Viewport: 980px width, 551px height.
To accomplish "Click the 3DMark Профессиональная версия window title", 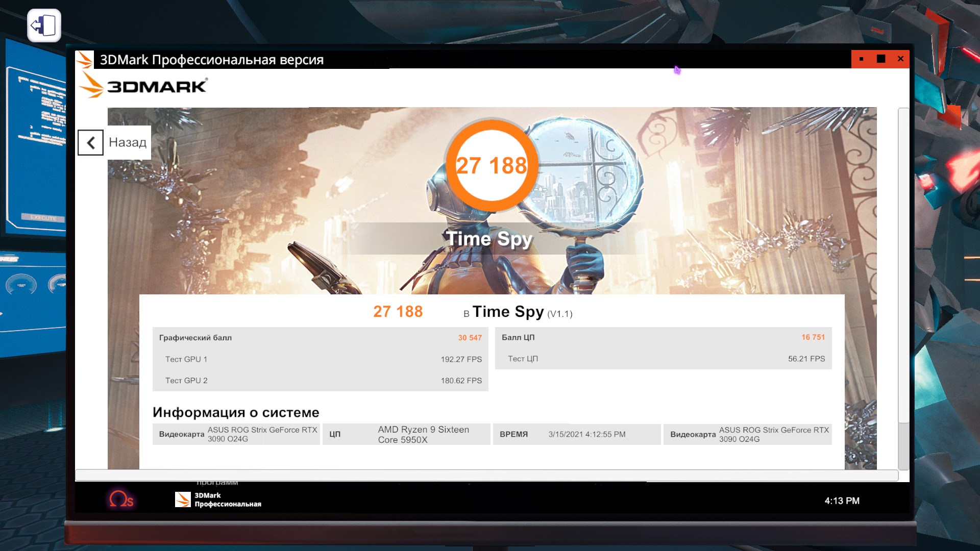I will [211, 60].
